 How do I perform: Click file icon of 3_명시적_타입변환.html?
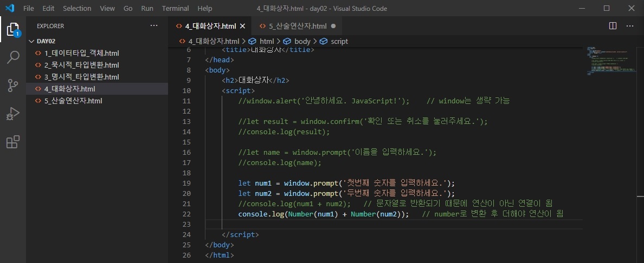point(38,77)
